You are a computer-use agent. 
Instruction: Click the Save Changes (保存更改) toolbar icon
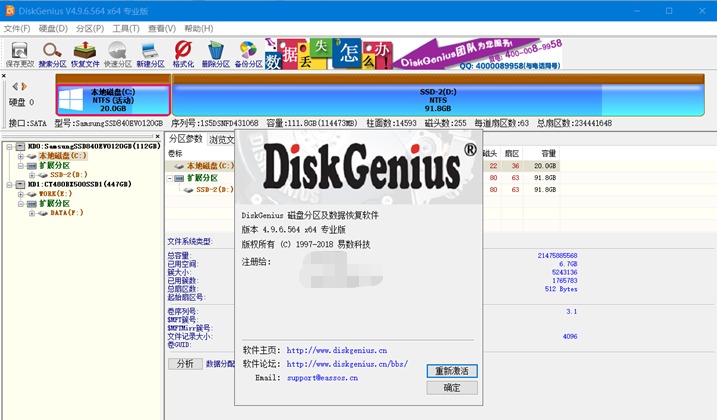coord(20,54)
